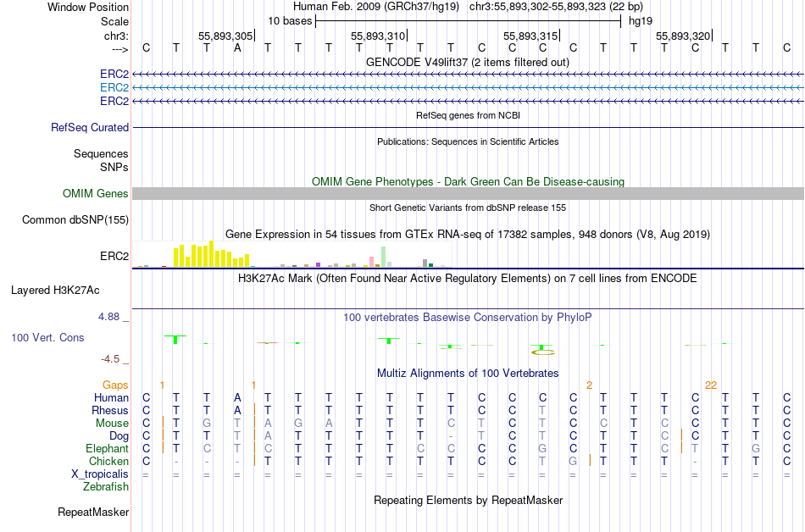This screenshot has width=805, height=532.
Task: Click the Chicken alignment row label
Action: [108, 461]
